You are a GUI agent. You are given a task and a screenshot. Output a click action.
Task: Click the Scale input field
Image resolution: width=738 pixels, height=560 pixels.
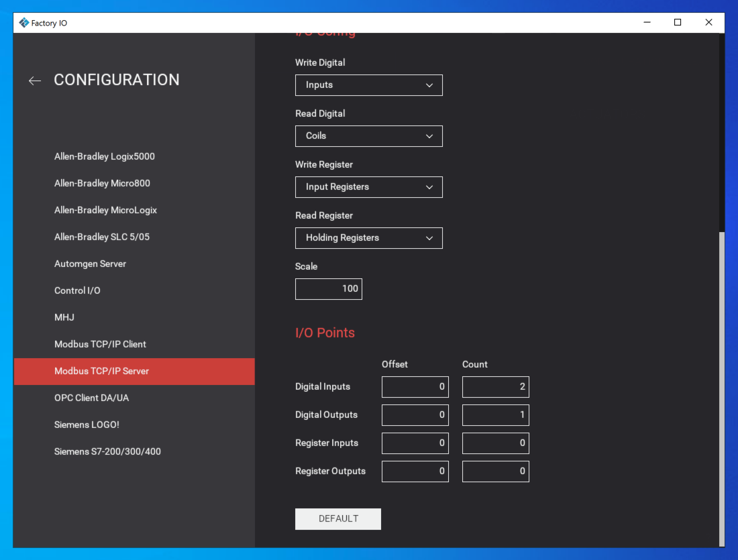point(329,289)
